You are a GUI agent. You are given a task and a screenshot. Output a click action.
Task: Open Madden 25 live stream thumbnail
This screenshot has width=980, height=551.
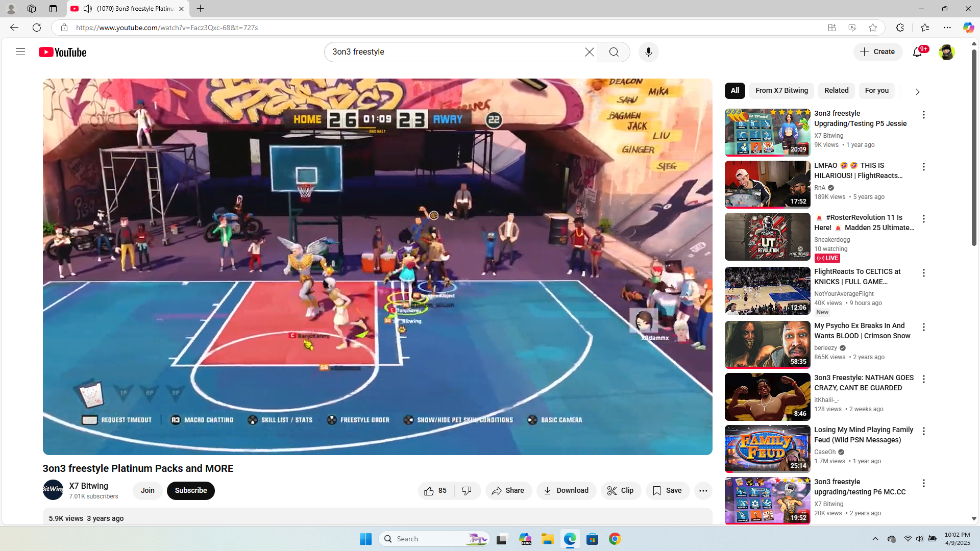pos(767,237)
